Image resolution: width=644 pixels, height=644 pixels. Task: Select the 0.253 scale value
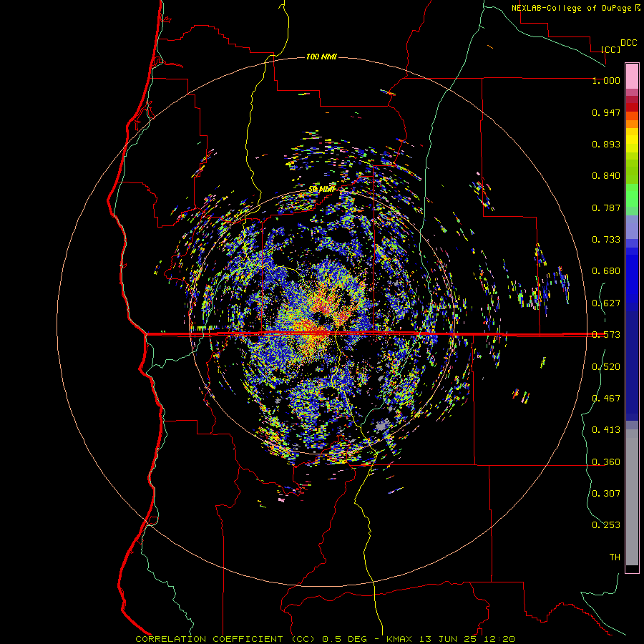[x=606, y=525]
